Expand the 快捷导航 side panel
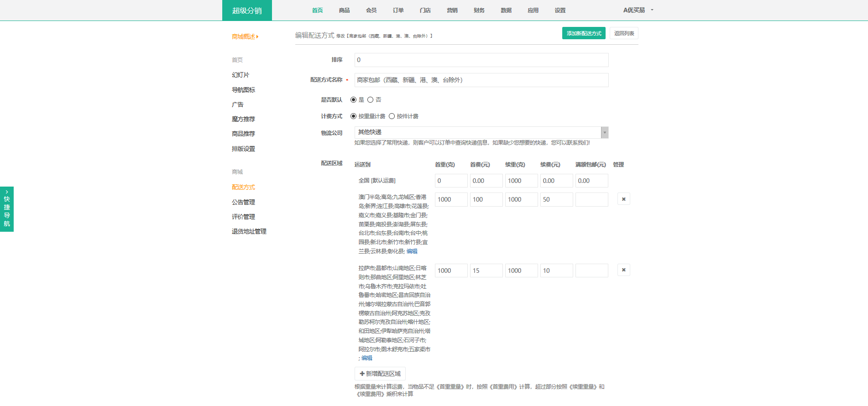 tap(7, 209)
